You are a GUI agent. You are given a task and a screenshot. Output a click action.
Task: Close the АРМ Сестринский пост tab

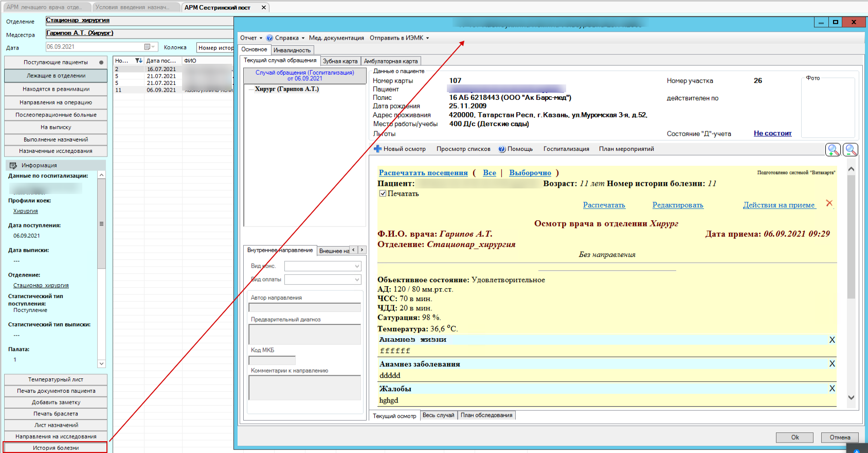click(264, 8)
